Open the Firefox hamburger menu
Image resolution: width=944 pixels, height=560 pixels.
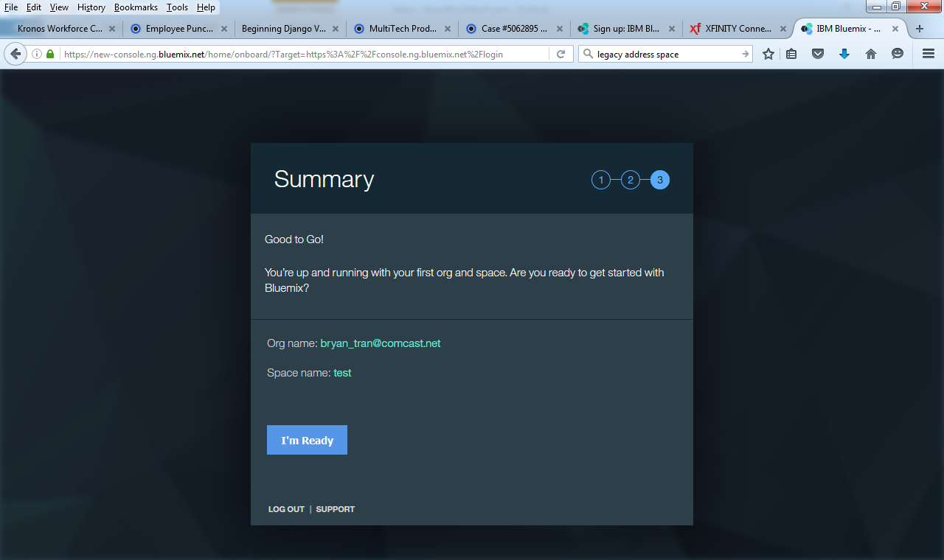tap(928, 54)
